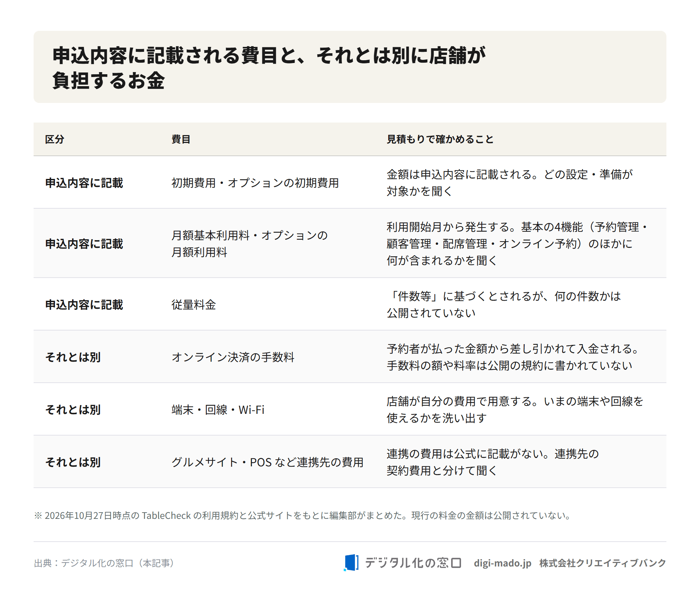
Task: Click 申込内容に記載 in the 従量料金 row
Action: tap(84, 305)
